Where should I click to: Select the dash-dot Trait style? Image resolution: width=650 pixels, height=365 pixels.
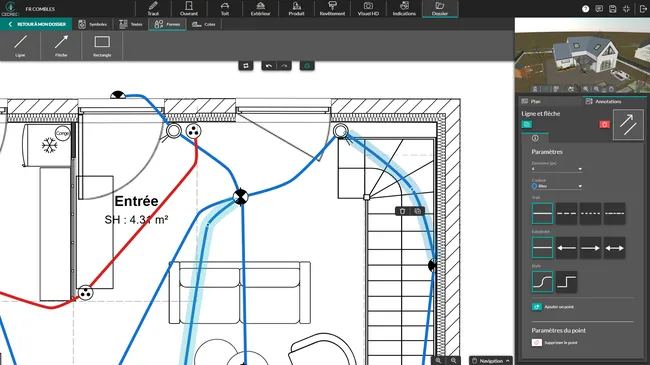click(614, 213)
